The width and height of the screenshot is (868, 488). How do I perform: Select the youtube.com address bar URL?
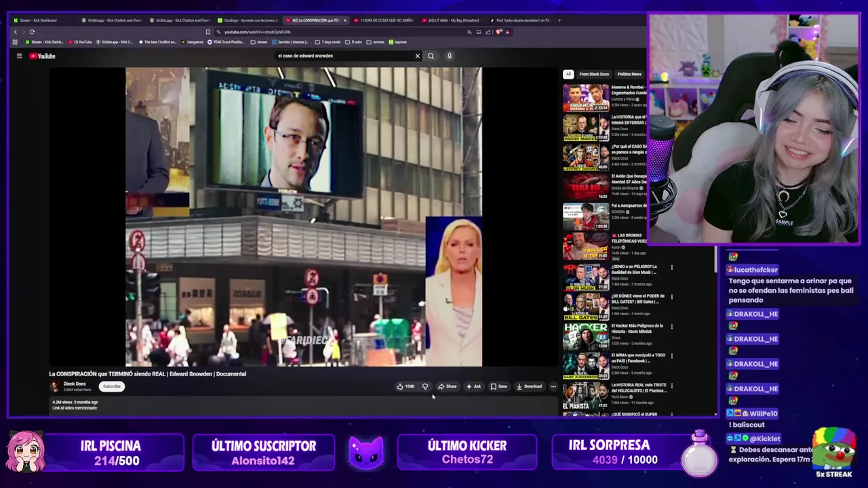pyautogui.click(x=258, y=32)
